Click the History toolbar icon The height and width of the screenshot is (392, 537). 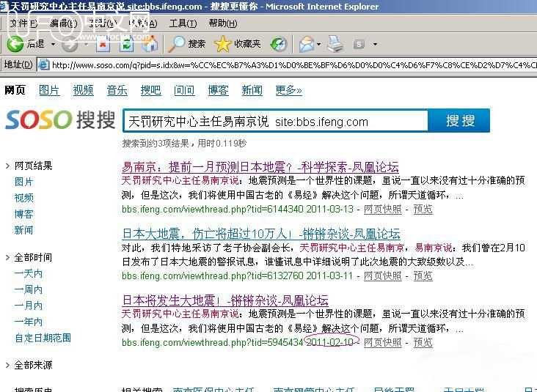click(x=279, y=44)
